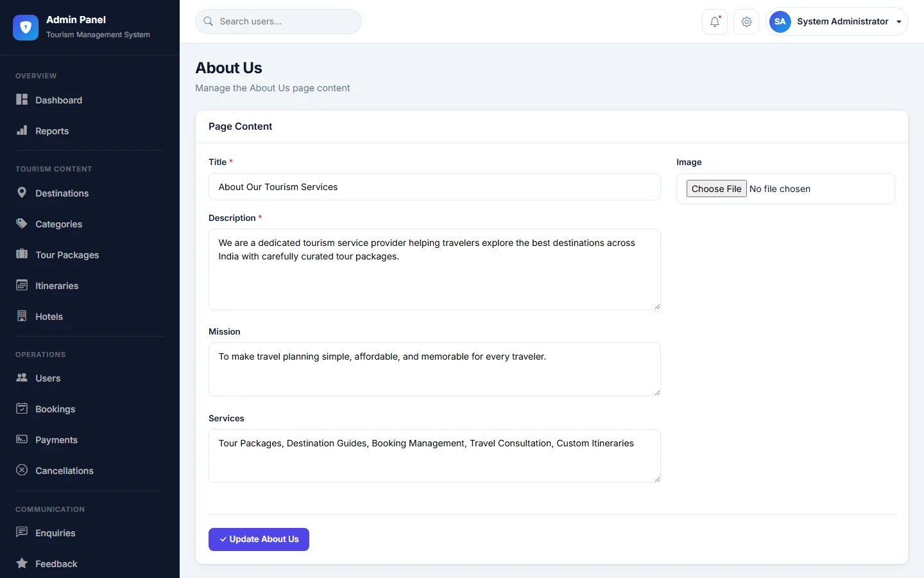
Task: Open notifications bell
Action: 715,22
